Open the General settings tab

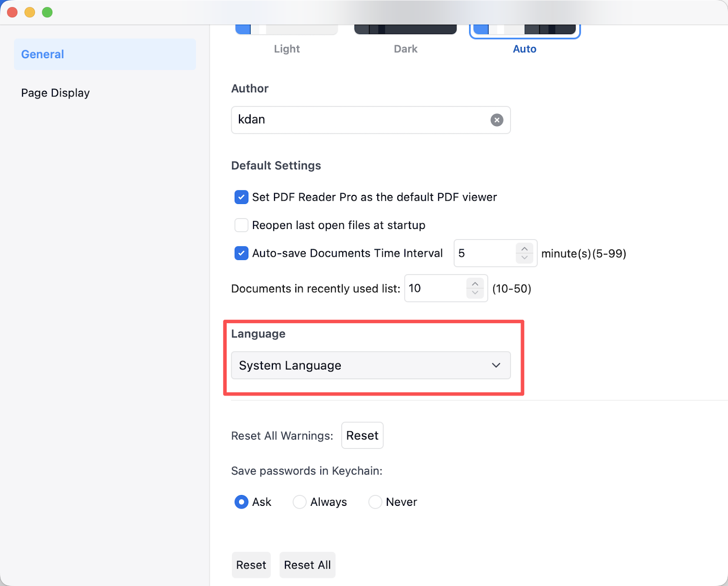[x=105, y=54]
